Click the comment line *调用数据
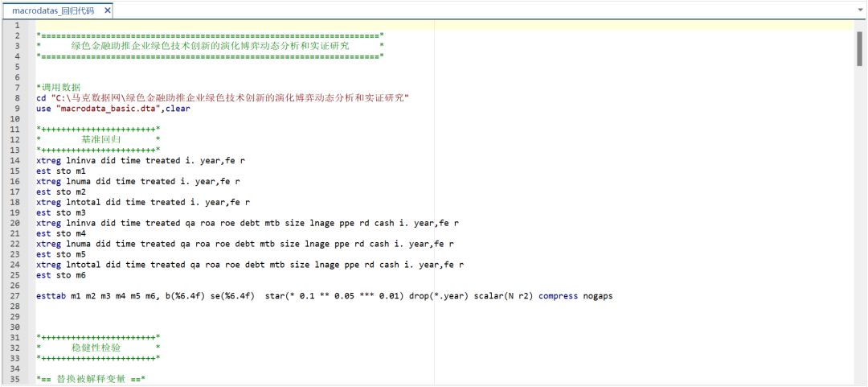The image size is (868, 387). coord(59,88)
